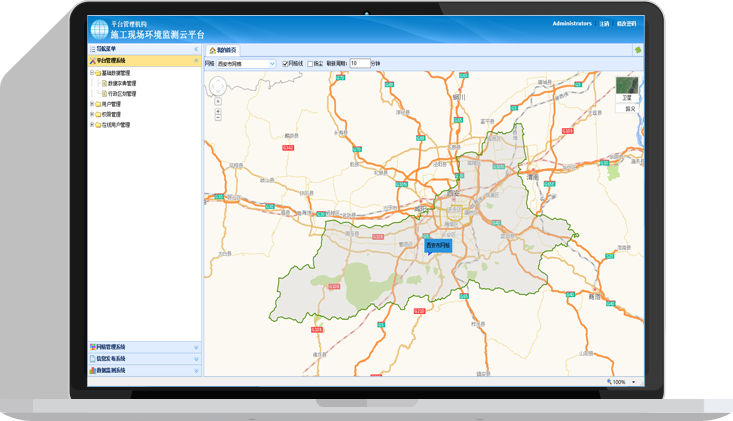Click the 信息发布系统 document icon
Viewport: 733px width, 421px height.
[93, 359]
